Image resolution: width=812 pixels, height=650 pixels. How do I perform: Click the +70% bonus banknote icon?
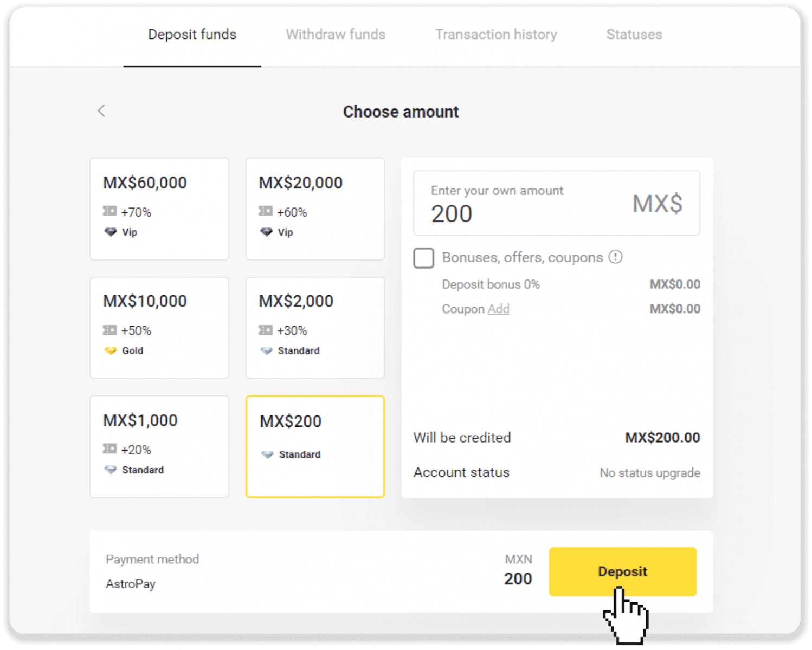pyautogui.click(x=108, y=211)
